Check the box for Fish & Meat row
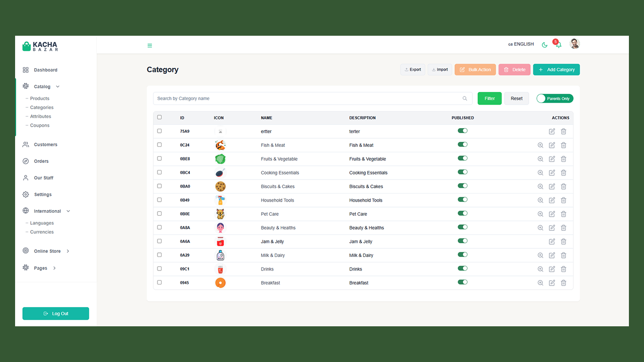This screenshot has width=644, height=362. click(x=159, y=145)
